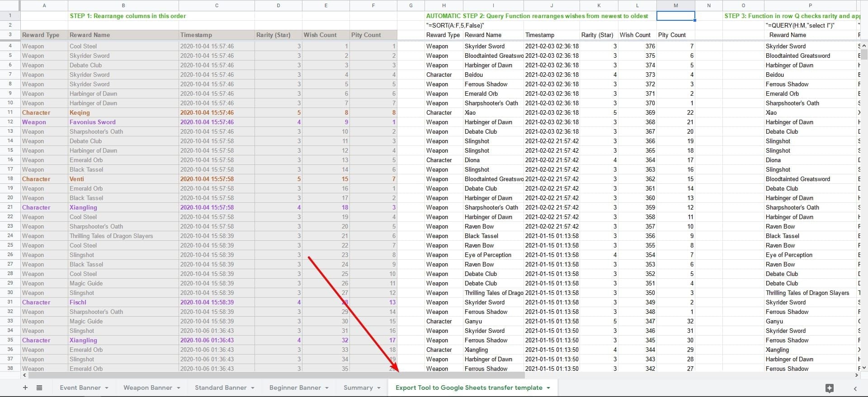Screen dimensions: 868x397
Task: Expand the Summary tab dropdown menu
Action: pos(379,388)
